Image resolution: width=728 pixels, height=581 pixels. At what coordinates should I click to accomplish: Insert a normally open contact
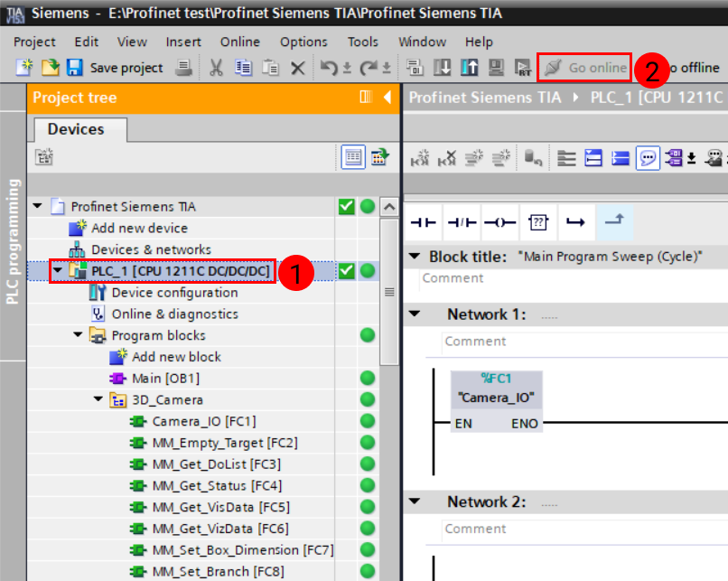[x=423, y=221]
